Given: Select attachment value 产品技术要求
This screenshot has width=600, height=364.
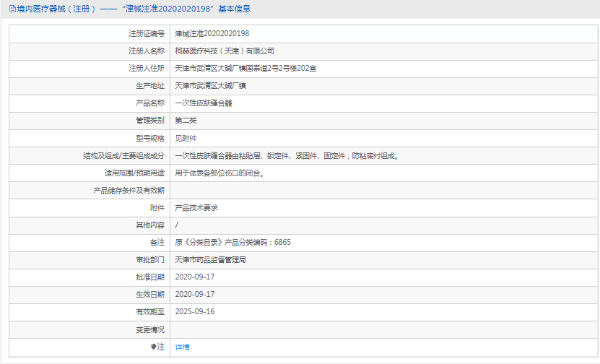Looking at the screenshot, I should click(x=196, y=208).
